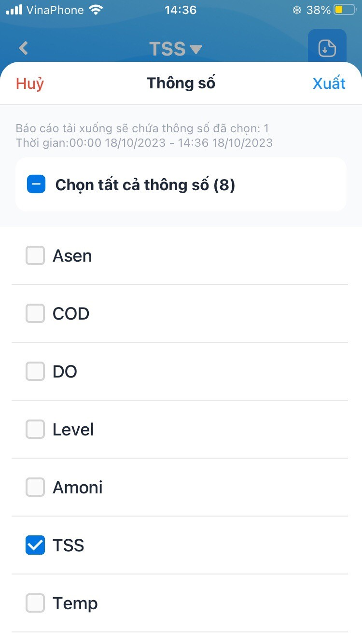Expand the TSS title dropdown
This screenshot has width=362, height=644.
click(x=175, y=49)
